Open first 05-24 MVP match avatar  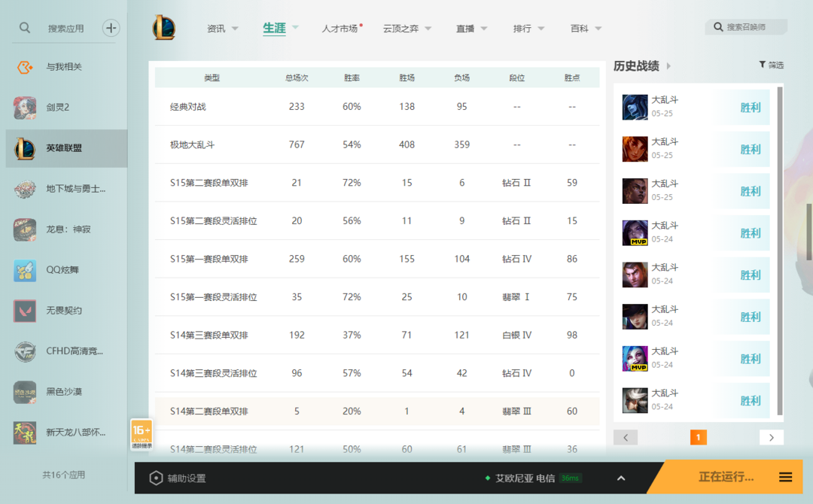pyautogui.click(x=635, y=233)
